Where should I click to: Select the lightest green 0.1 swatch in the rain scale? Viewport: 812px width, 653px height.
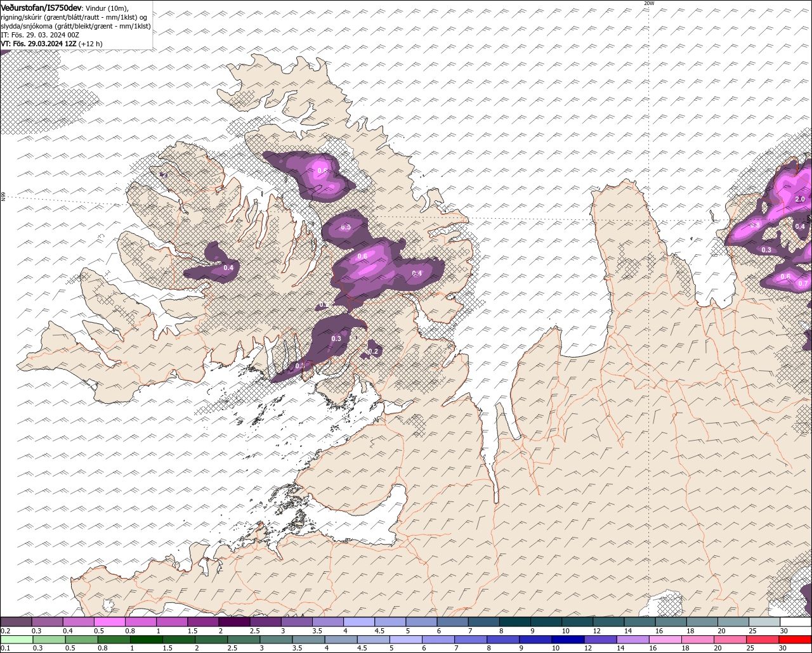tap(16, 640)
